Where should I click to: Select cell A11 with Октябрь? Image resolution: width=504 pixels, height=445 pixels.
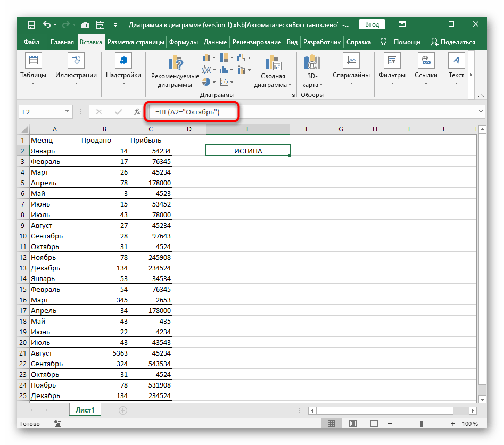click(55, 246)
